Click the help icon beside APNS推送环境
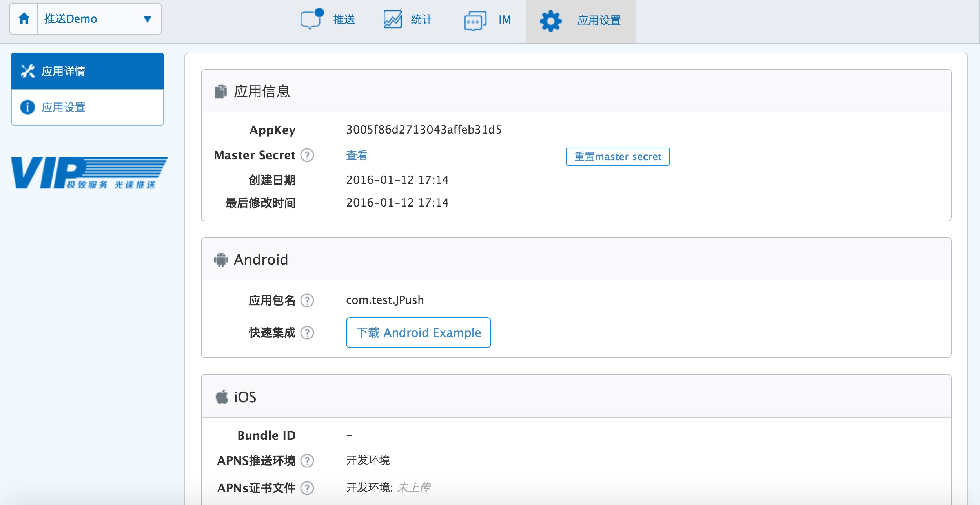The width and height of the screenshot is (980, 505). click(x=307, y=460)
